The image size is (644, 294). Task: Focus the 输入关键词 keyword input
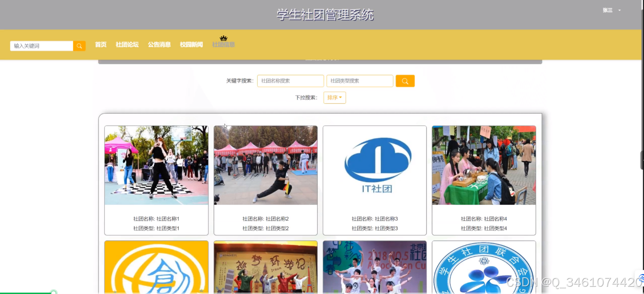click(42, 46)
